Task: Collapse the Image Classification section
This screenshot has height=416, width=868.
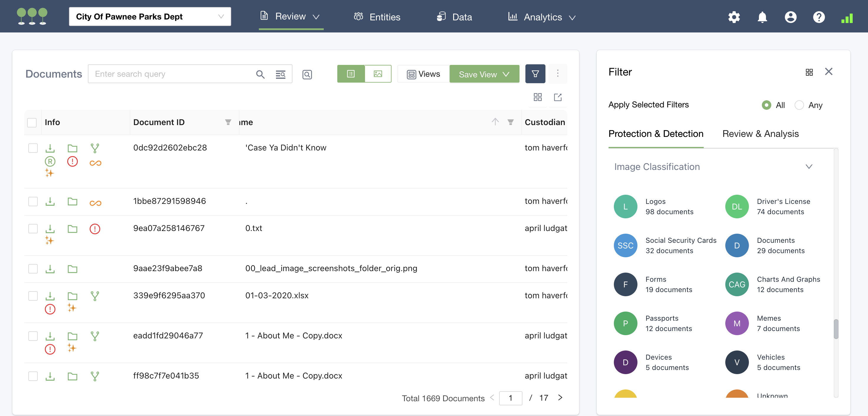Action: tap(808, 166)
